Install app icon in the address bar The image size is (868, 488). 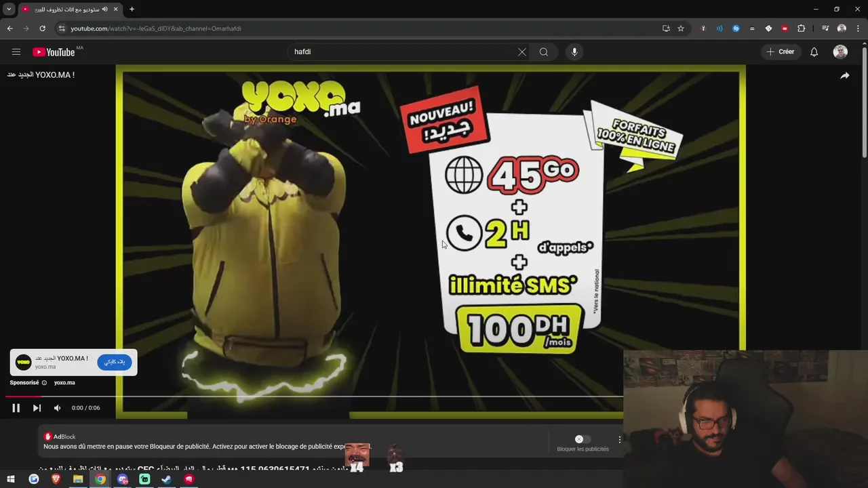tap(666, 28)
